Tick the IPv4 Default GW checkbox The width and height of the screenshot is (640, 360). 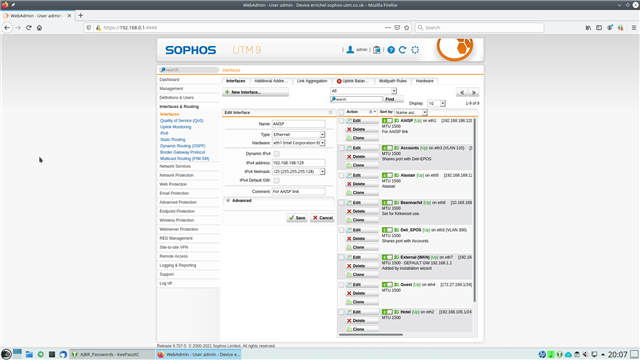(276, 180)
